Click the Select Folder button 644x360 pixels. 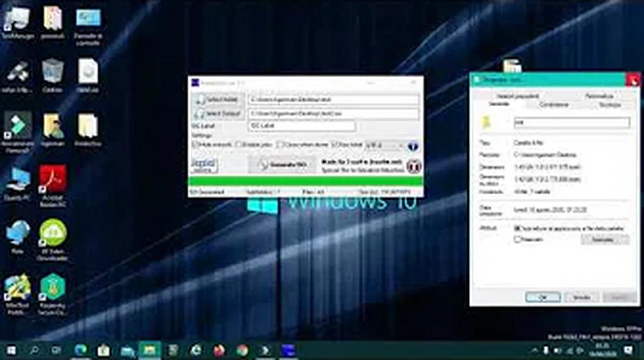(x=217, y=100)
